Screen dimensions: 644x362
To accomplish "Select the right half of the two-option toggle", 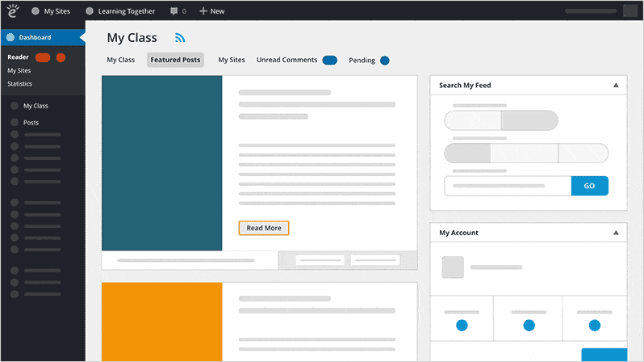I will pyautogui.click(x=530, y=120).
